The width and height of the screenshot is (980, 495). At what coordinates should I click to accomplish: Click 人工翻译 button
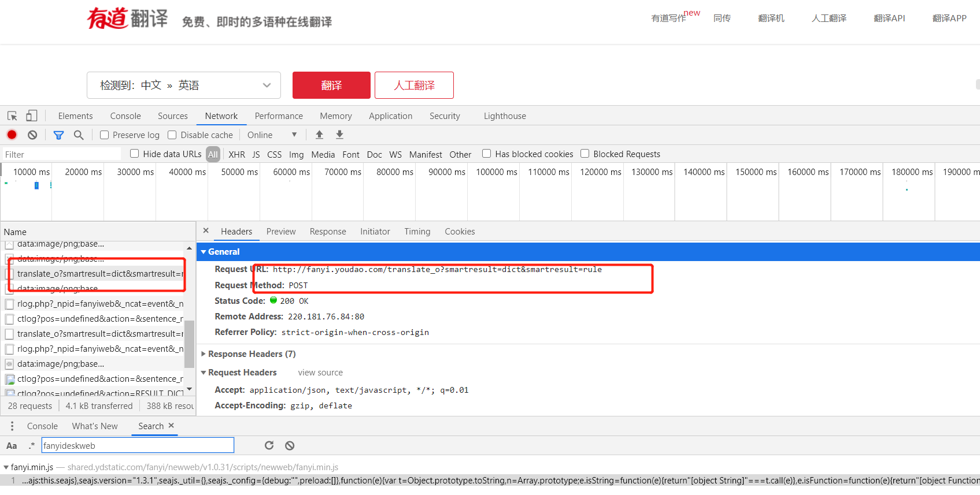414,85
